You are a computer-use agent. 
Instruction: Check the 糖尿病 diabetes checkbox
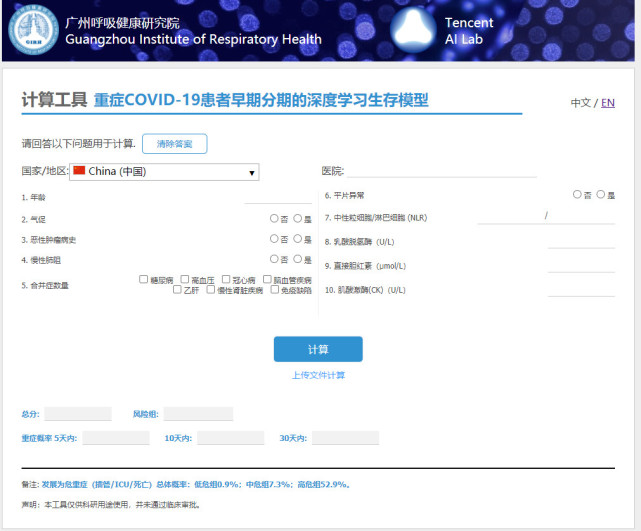pyautogui.click(x=143, y=279)
